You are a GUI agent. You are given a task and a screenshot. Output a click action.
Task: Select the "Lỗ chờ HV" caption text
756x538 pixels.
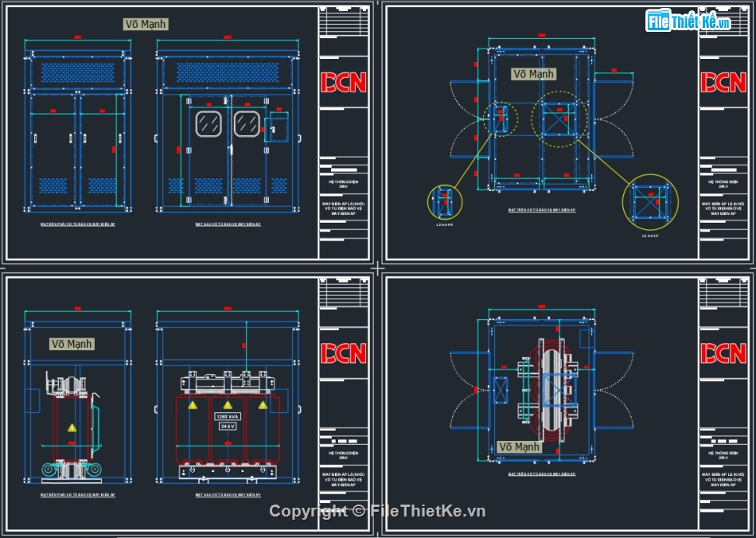[445, 224]
